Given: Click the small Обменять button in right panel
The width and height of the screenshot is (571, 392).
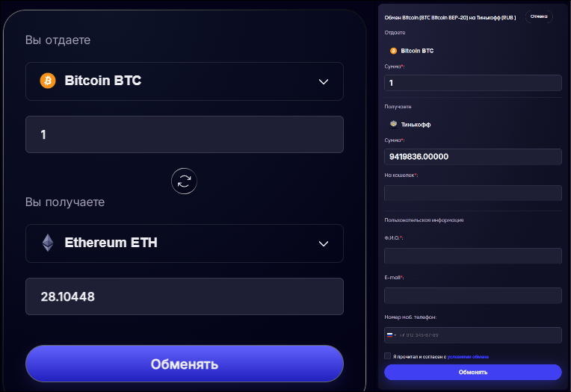Looking at the screenshot, I should coord(472,372).
